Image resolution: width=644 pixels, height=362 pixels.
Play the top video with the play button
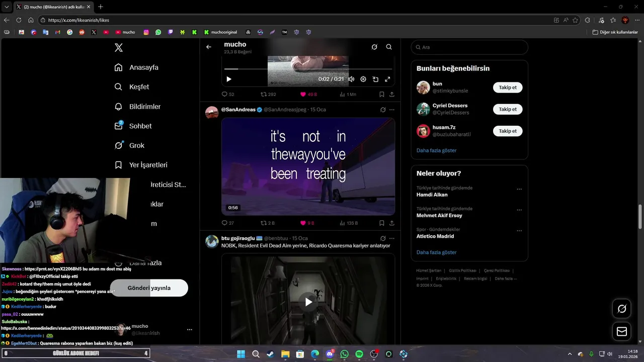(x=229, y=79)
